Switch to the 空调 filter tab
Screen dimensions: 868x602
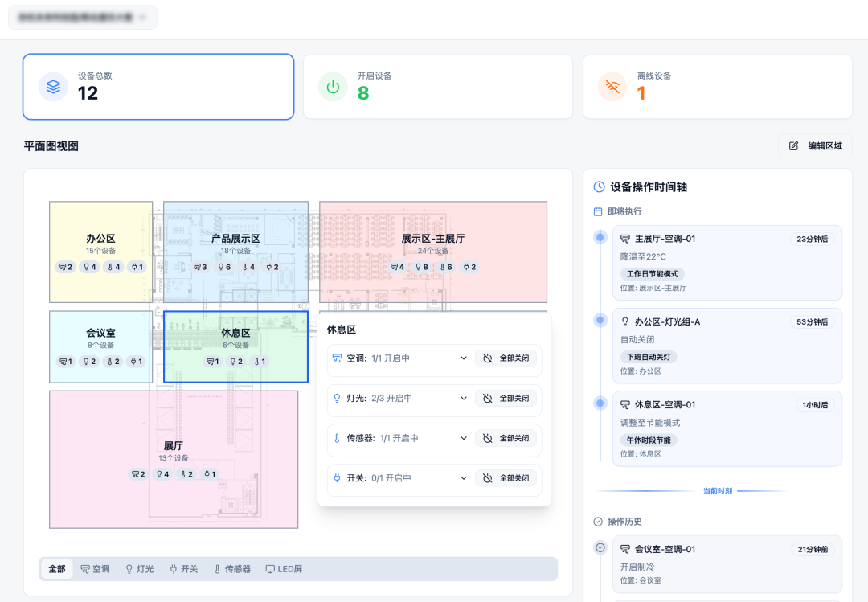95,569
